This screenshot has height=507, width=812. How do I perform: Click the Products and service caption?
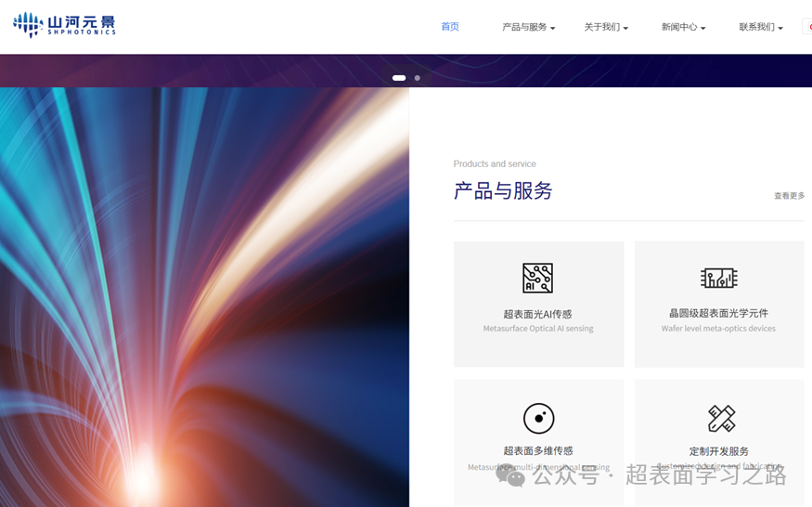(495, 163)
